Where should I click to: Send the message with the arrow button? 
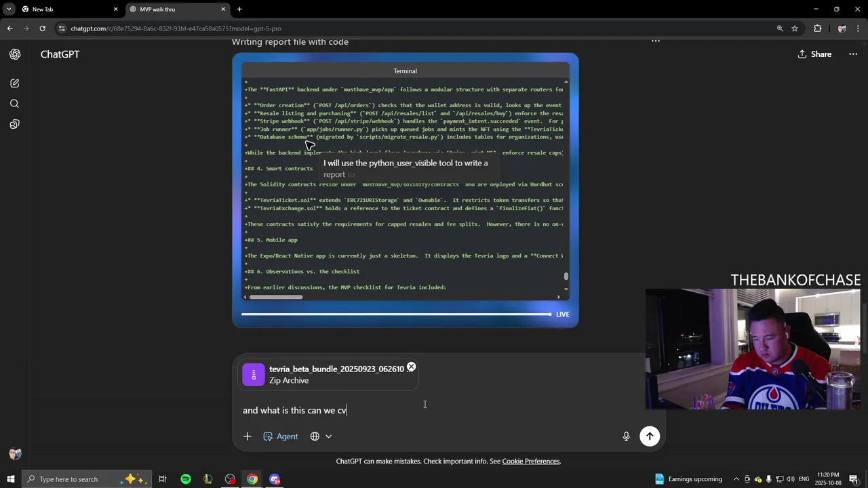pyautogui.click(x=650, y=436)
